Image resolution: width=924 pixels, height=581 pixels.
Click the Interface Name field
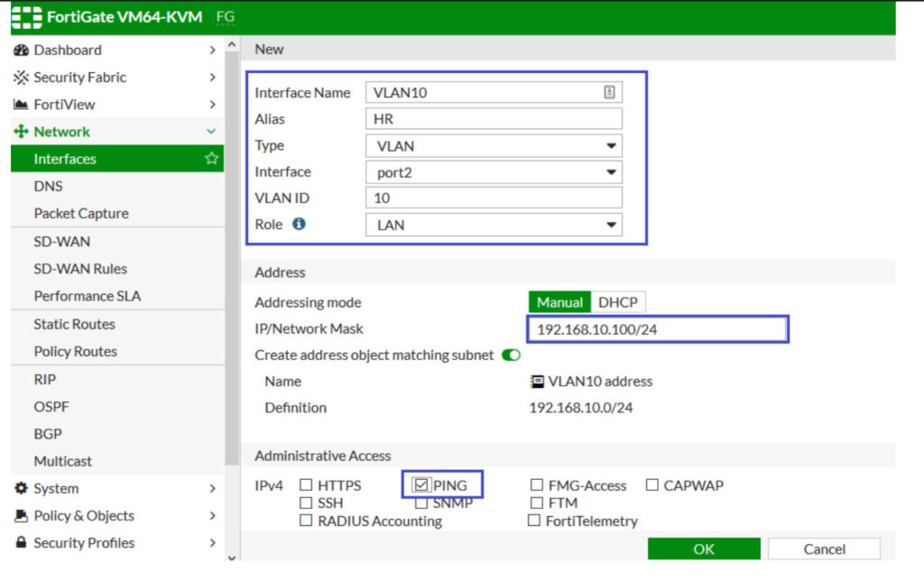pos(494,93)
